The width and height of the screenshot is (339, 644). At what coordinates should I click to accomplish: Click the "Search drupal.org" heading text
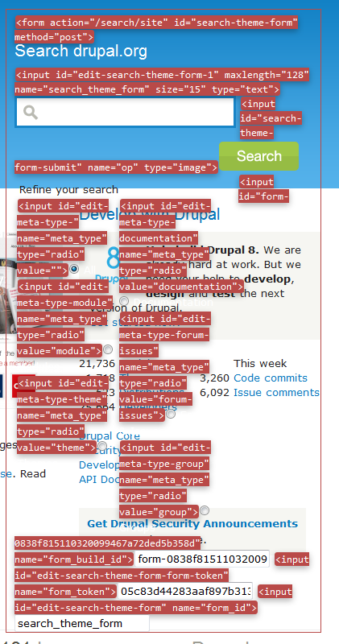click(x=81, y=52)
